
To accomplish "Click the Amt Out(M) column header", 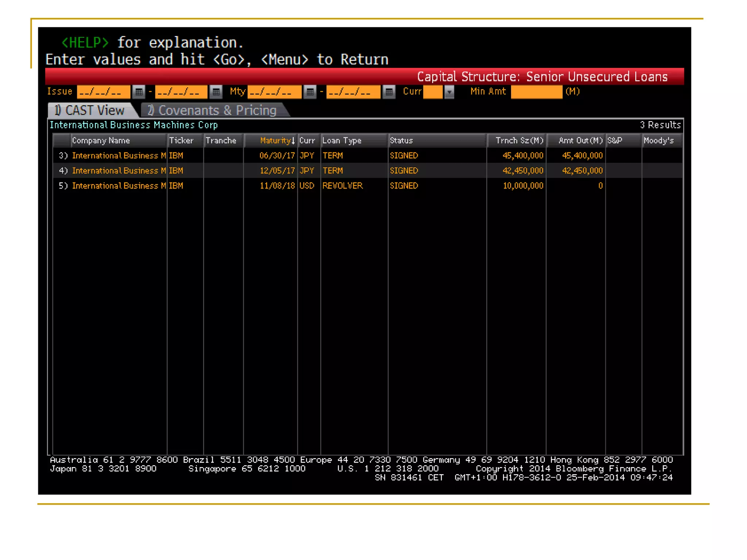I will coord(580,141).
